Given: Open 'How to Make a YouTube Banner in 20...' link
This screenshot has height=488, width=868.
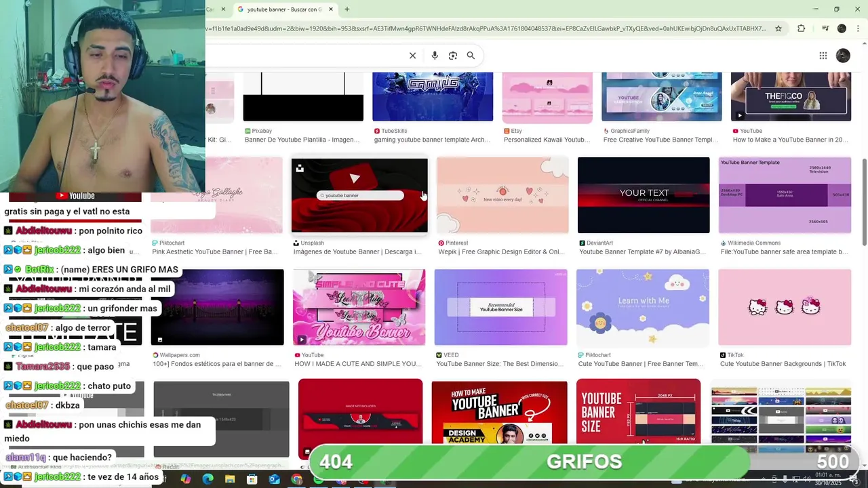Looking at the screenshot, I should tap(790, 140).
